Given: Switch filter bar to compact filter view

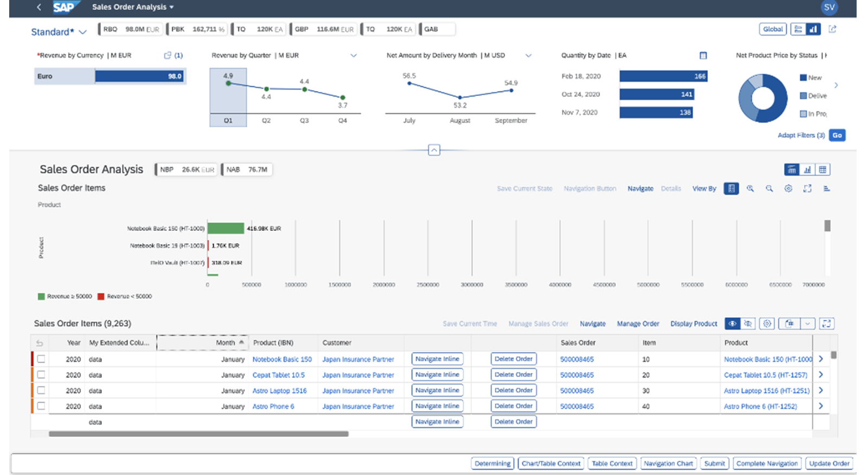Looking at the screenshot, I should tap(798, 29).
